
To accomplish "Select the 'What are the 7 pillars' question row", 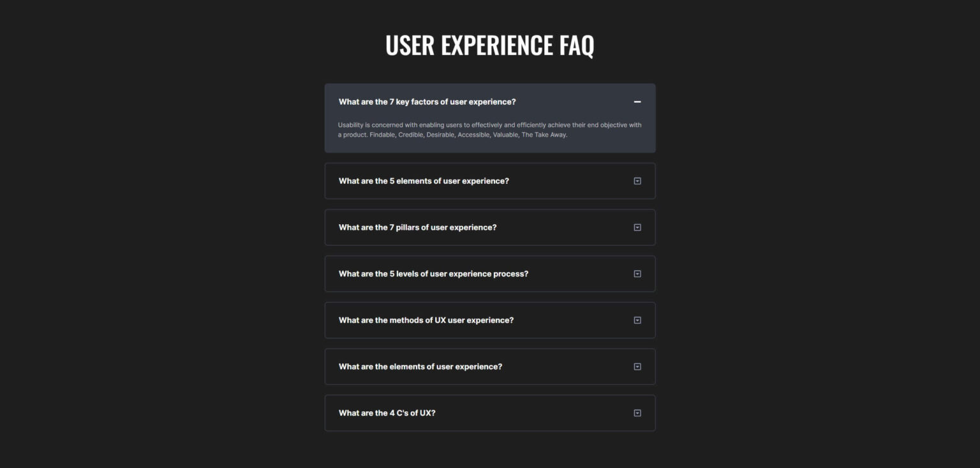I will 418,227.
